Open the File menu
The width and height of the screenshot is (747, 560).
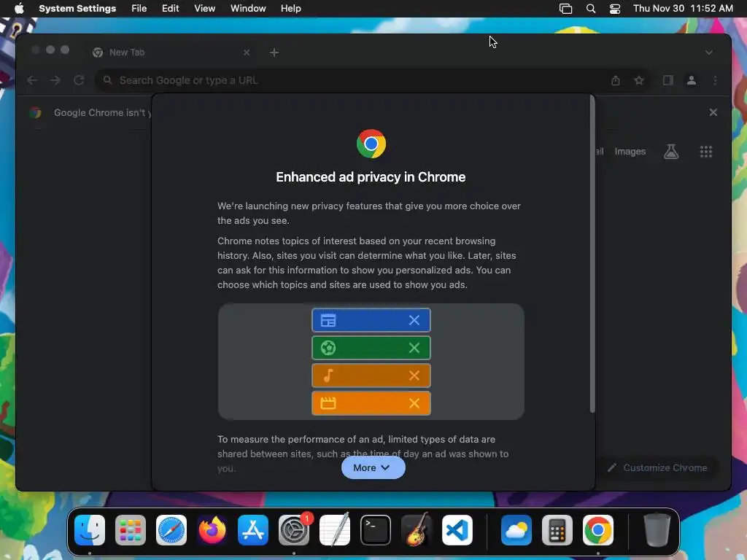(x=139, y=8)
